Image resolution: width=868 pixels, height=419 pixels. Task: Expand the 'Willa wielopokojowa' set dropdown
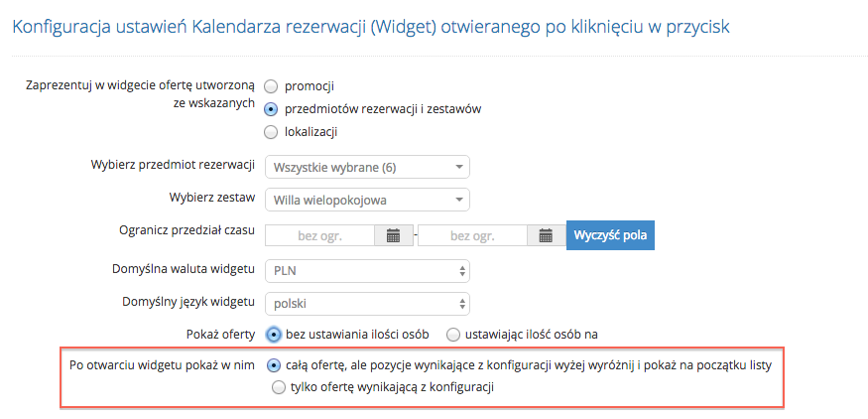click(368, 201)
